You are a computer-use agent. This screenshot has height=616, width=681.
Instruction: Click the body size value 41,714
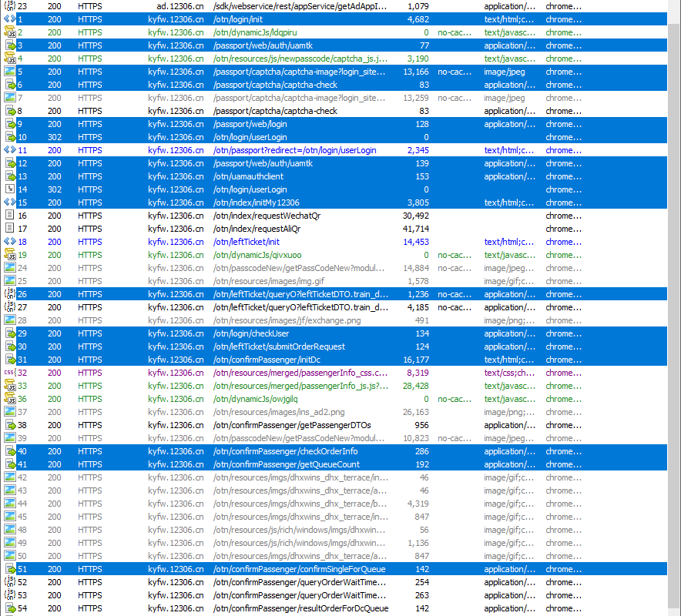[416, 229]
